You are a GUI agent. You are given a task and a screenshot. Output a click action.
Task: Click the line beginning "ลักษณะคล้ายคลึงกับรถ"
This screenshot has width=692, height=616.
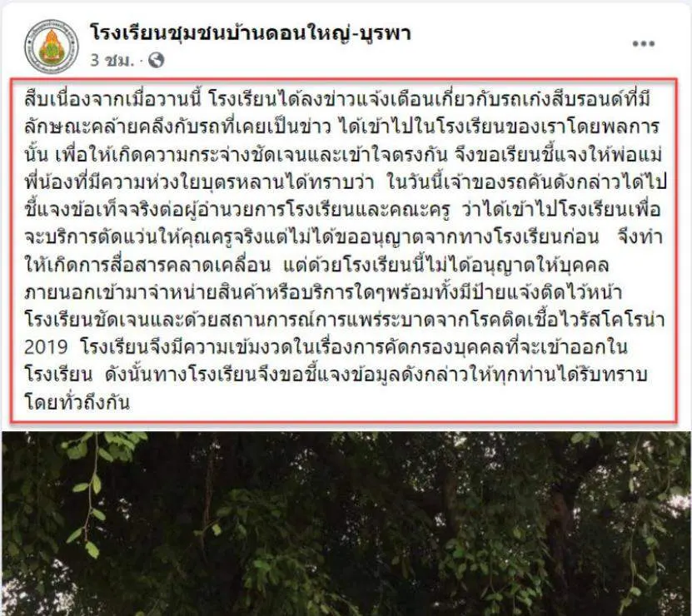[342, 127]
